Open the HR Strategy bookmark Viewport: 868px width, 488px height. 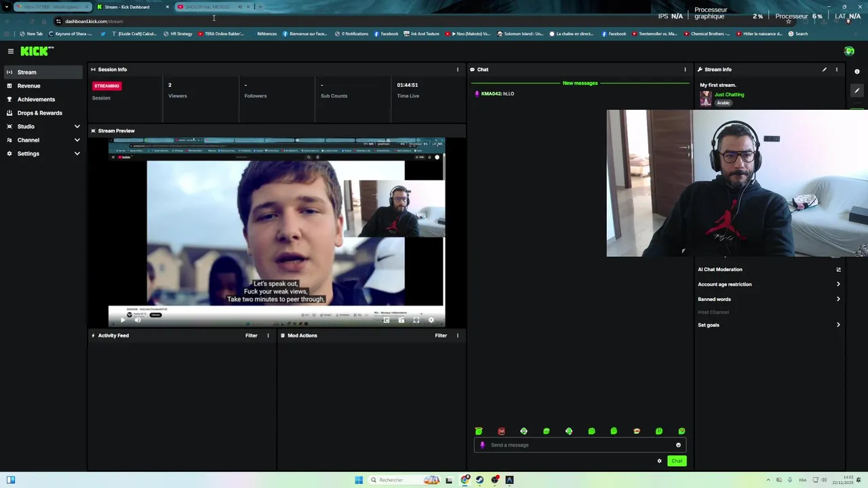(178, 34)
